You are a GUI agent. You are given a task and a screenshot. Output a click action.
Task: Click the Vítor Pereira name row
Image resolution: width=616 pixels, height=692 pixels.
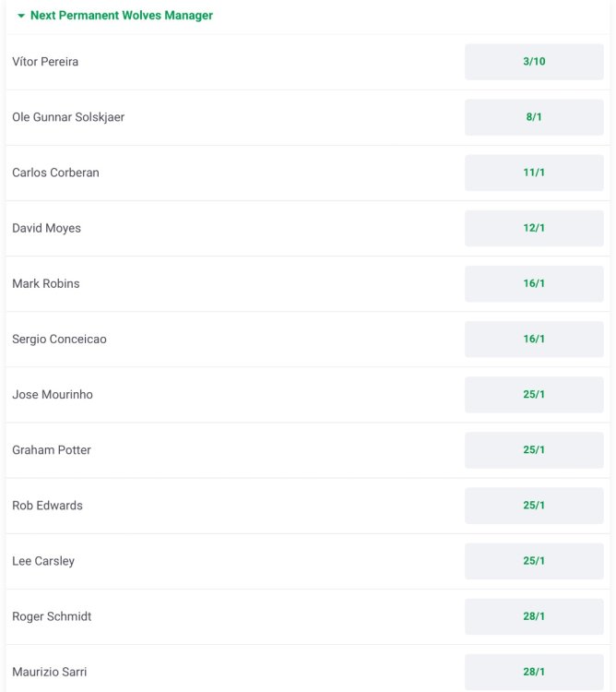[x=45, y=62]
